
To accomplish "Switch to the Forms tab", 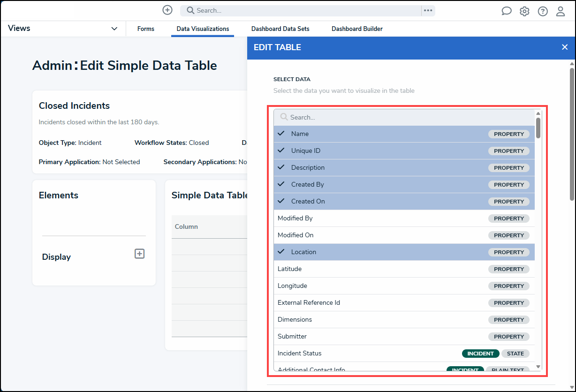I will pyautogui.click(x=146, y=29).
